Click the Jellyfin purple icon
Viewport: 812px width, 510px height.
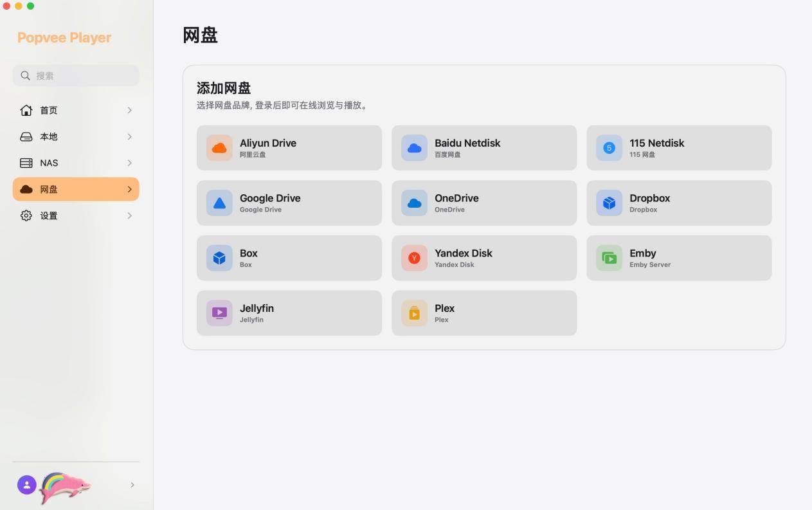pos(219,313)
